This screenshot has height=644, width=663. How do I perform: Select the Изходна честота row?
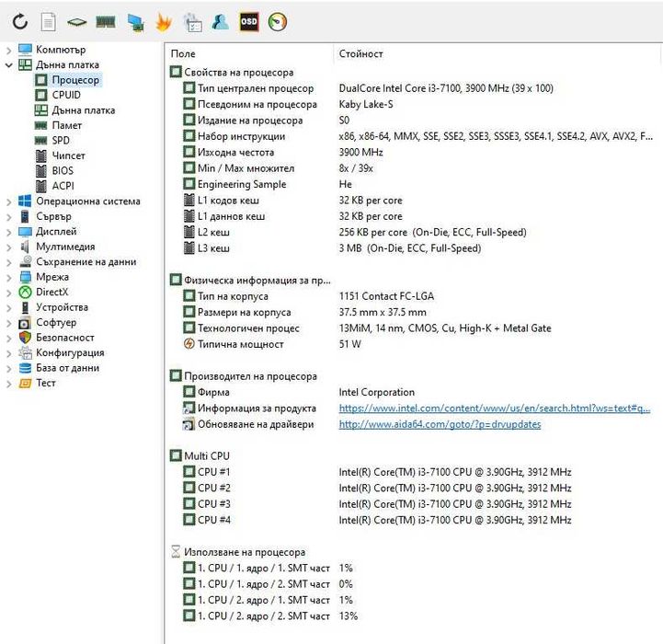point(283,152)
